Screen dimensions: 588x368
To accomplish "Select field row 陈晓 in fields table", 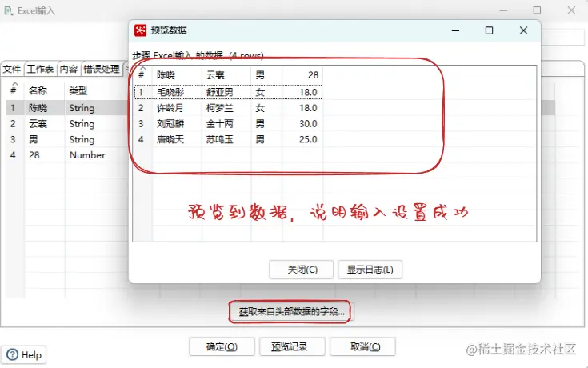I will pyautogui.click(x=38, y=108).
